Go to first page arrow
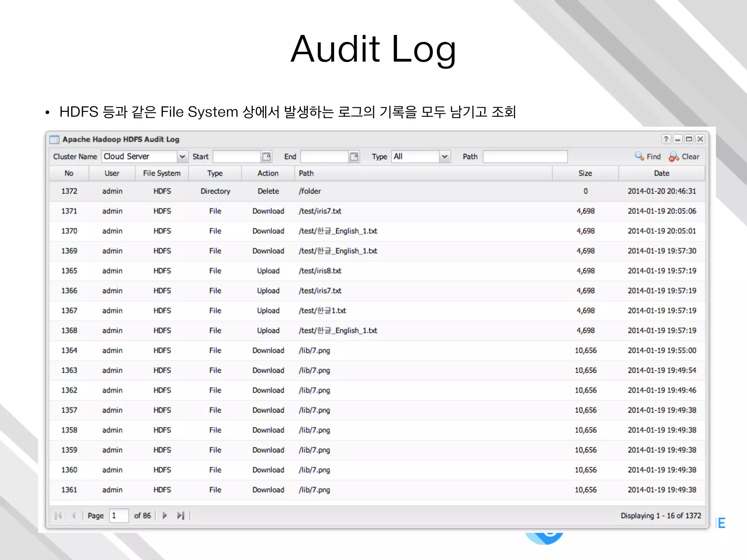Image resolution: width=747 pixels, height=560 pixels. (x=58, y=516)
